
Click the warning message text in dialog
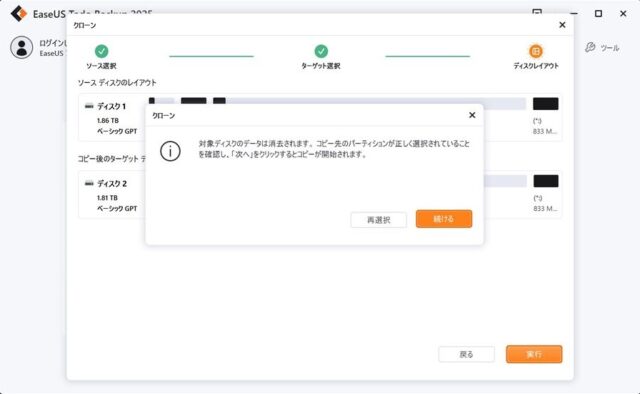point(334,149)
